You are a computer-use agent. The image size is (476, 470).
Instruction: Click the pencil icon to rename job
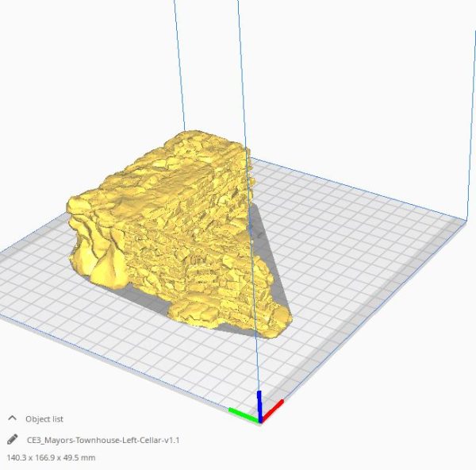click(12, 439)
